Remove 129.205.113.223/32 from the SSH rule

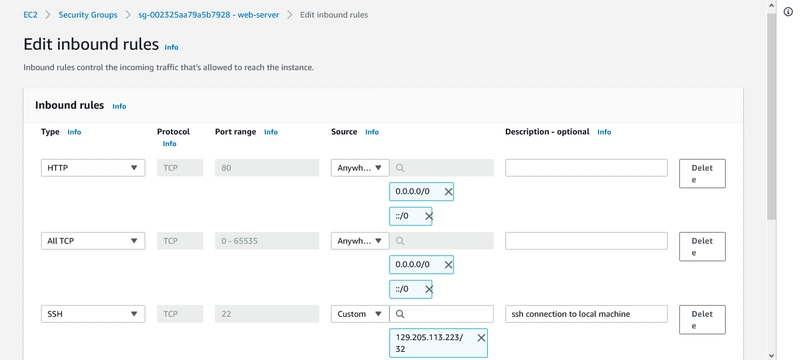click(481, 338)
